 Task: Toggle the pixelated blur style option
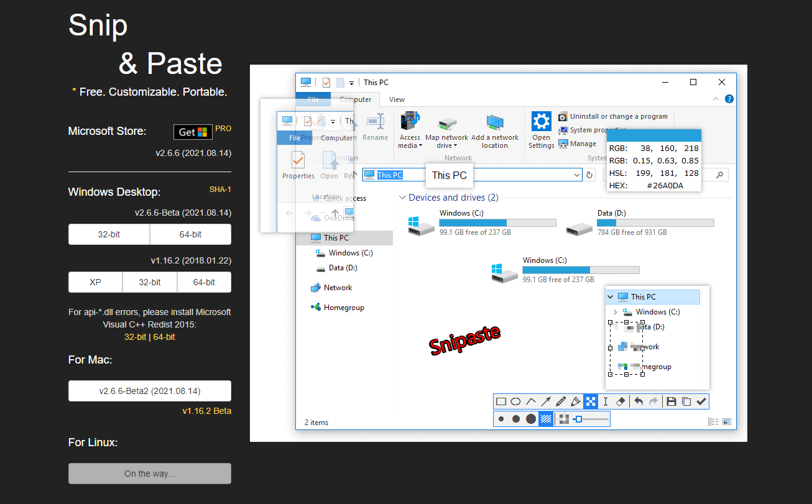tap(564, 419)
